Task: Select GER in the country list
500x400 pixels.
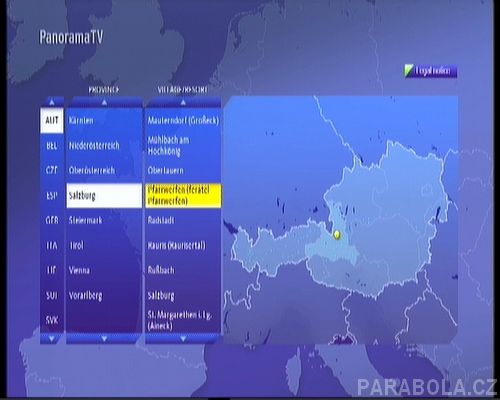Action: pos(52,220)
